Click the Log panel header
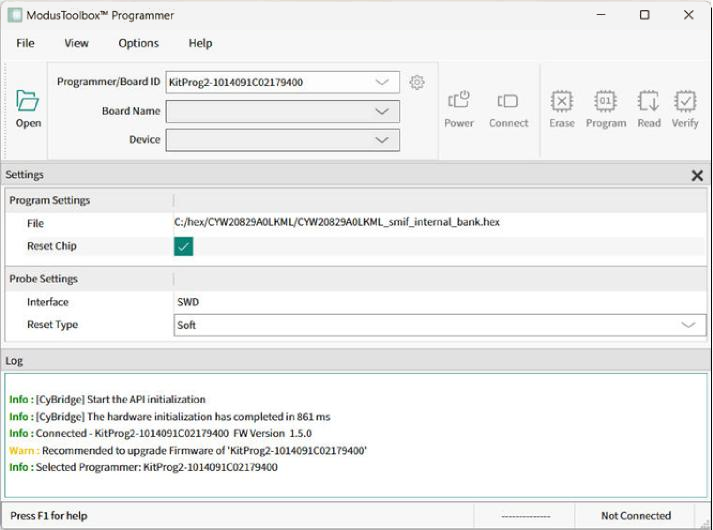713x530 pixels. pos(356,361)
